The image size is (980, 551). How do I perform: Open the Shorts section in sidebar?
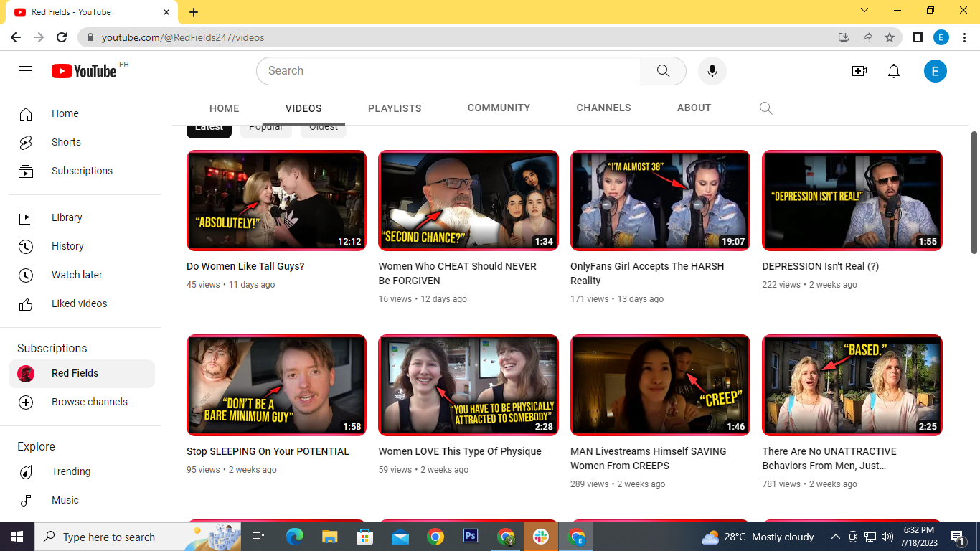pyautogui.click(x=66, y=142)
